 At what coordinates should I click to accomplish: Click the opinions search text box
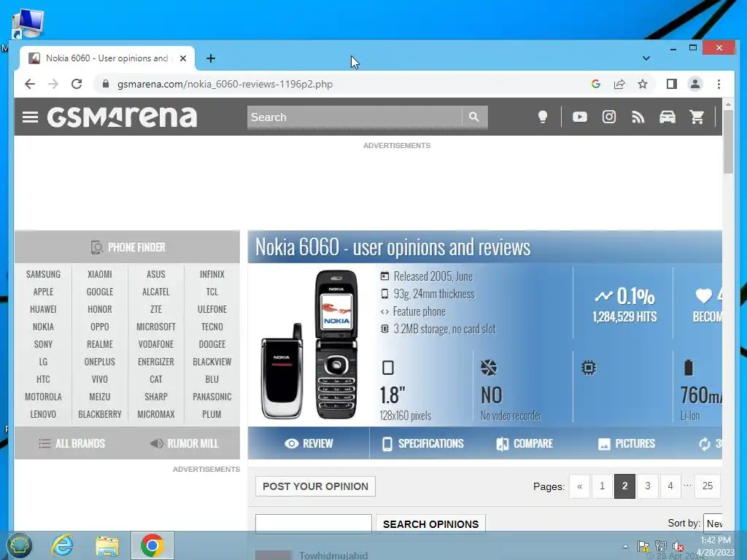(314, 524)
